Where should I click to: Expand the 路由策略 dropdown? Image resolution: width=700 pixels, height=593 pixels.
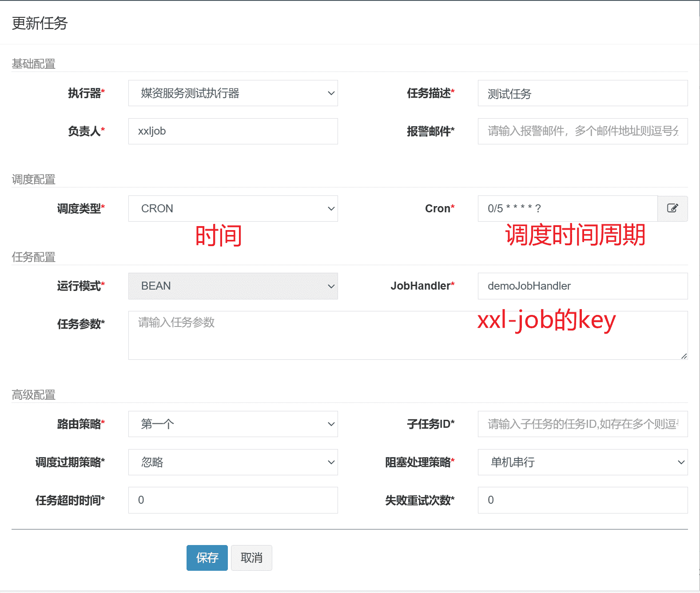pyautogui.click(x=233, y=424)
